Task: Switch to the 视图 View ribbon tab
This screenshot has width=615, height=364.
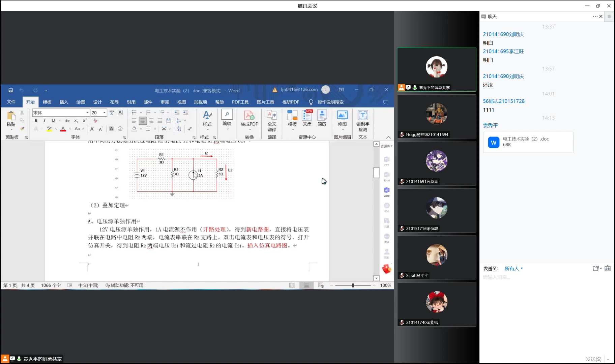Action: coord(181,102)
